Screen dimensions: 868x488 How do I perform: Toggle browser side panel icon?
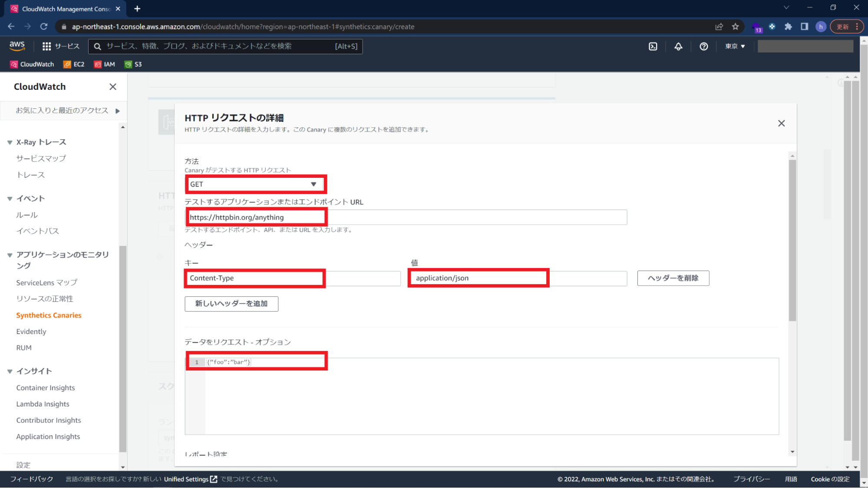click(804, 26)
